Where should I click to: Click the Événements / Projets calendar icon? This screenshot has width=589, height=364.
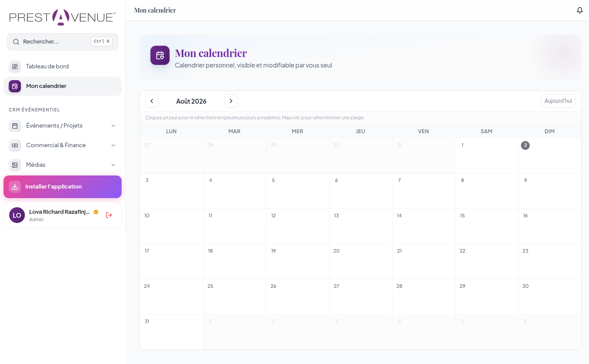pyautogui.click(x=15, y=126)
